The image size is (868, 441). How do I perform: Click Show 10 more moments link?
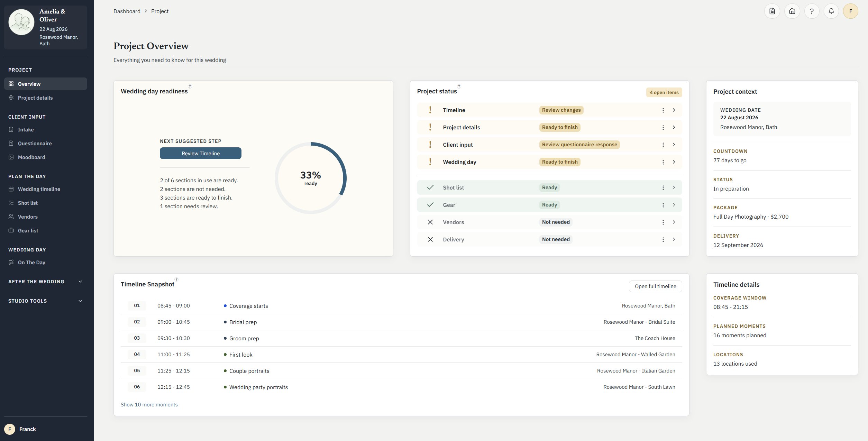[x=149, y=404]
